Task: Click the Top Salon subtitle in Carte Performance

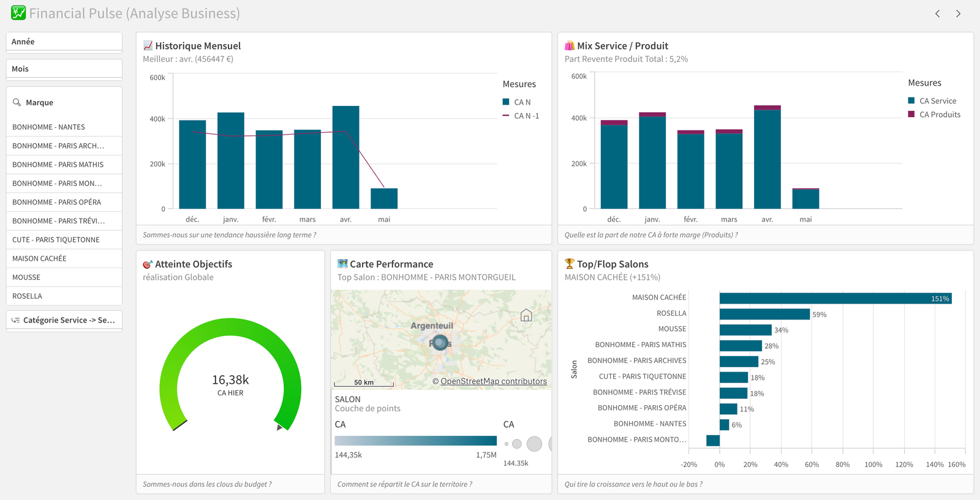Action: click(426, 277)
